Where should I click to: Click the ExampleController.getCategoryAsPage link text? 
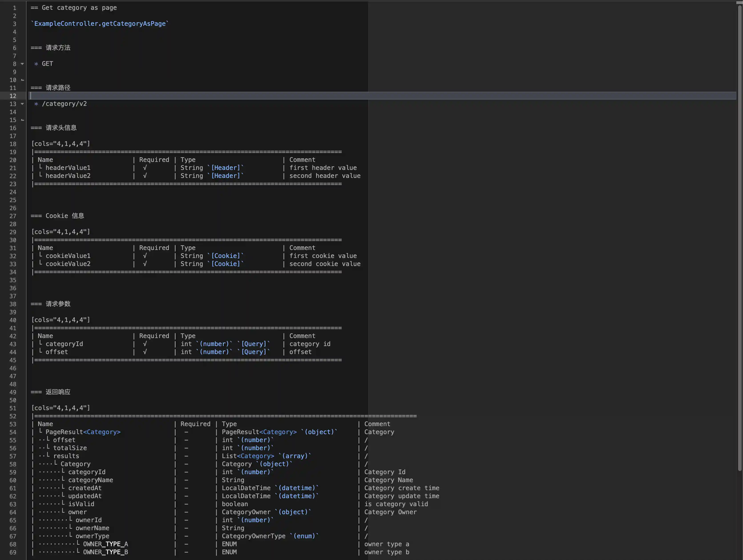100,24
